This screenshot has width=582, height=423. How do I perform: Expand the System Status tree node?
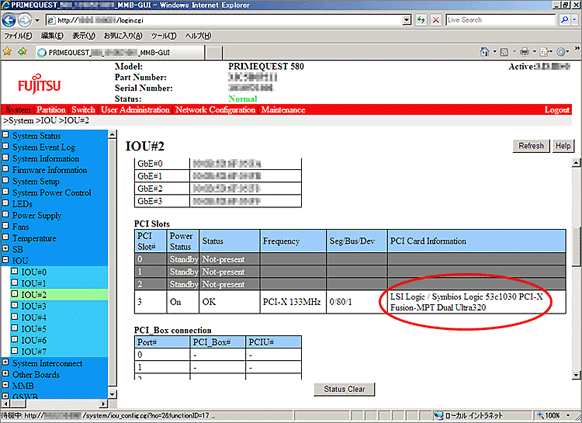coord(6,135)
